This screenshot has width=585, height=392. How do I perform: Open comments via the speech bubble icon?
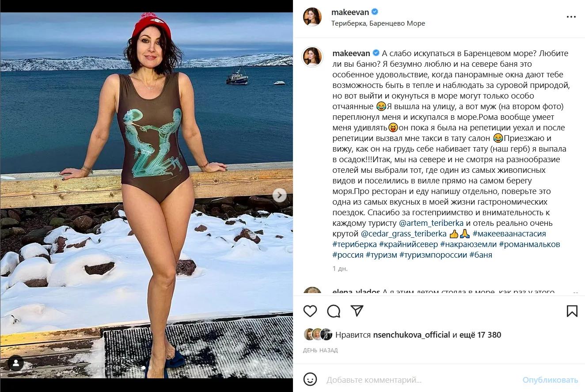(334, 311)
